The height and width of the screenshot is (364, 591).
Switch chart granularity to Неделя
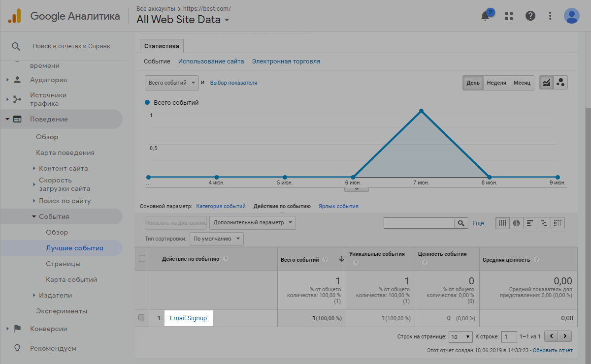tap(496, 83)
